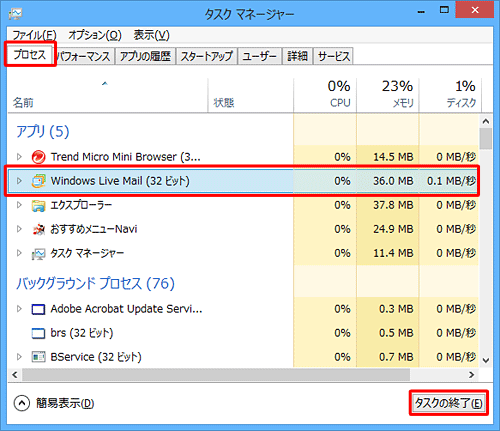The image size is (500, 431).
Task: Minimize the タスク マネージャー window
Action: click(421, 11)
